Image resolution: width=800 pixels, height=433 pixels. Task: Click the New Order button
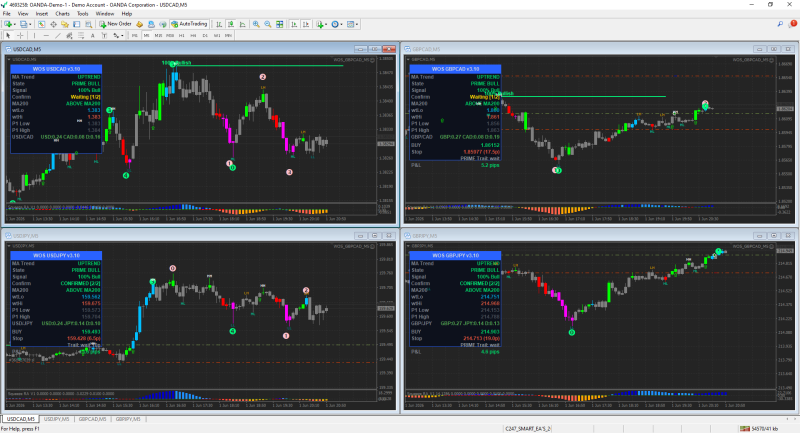coord(115,24)
